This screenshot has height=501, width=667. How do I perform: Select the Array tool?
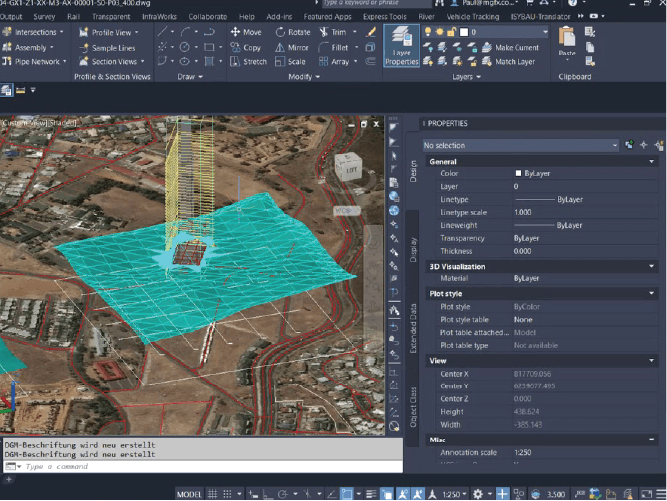pyautogui.click(x=334, y=62)
